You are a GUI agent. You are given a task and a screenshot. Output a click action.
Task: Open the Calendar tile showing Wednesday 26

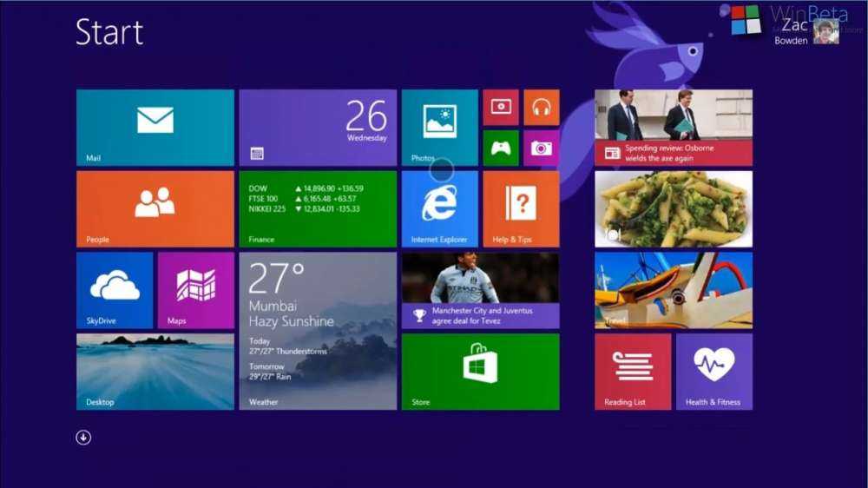click(318, 127)
